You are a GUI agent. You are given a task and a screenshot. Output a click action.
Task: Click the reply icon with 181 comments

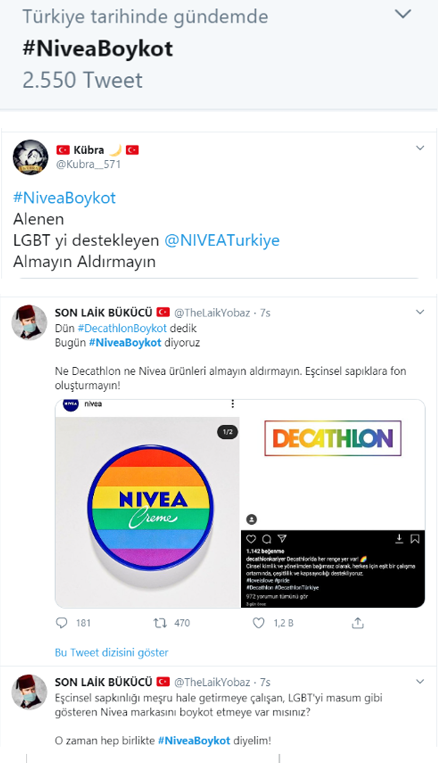coord(62,623)
